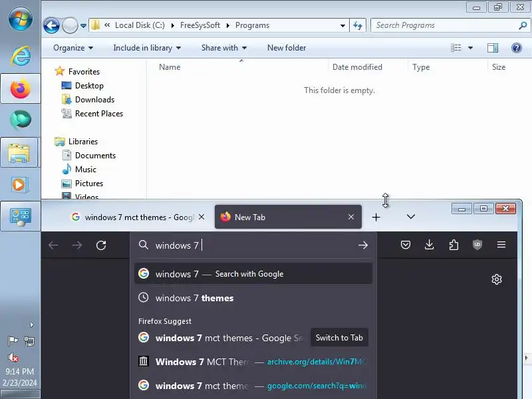This screenshot has width=532, height=399.
Task: Choose windows 7 Search with Google suggestion
Action: coord(253,274)
